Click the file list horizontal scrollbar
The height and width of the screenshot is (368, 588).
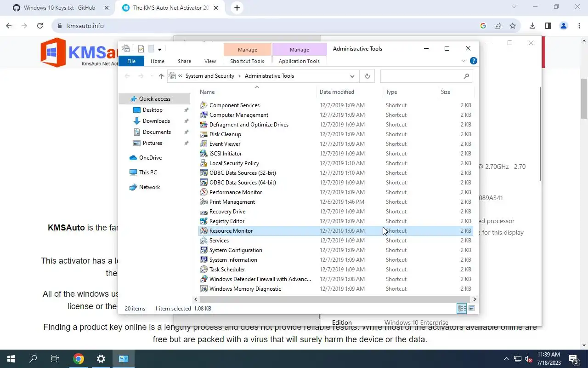click(334, 299)
